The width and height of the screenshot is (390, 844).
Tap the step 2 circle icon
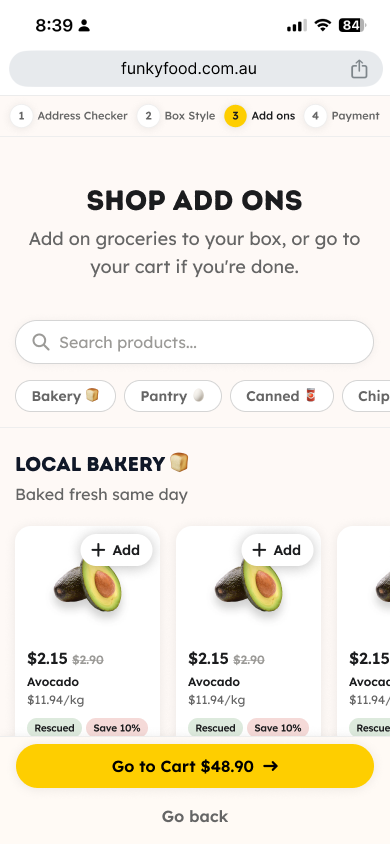click(148, 116)
